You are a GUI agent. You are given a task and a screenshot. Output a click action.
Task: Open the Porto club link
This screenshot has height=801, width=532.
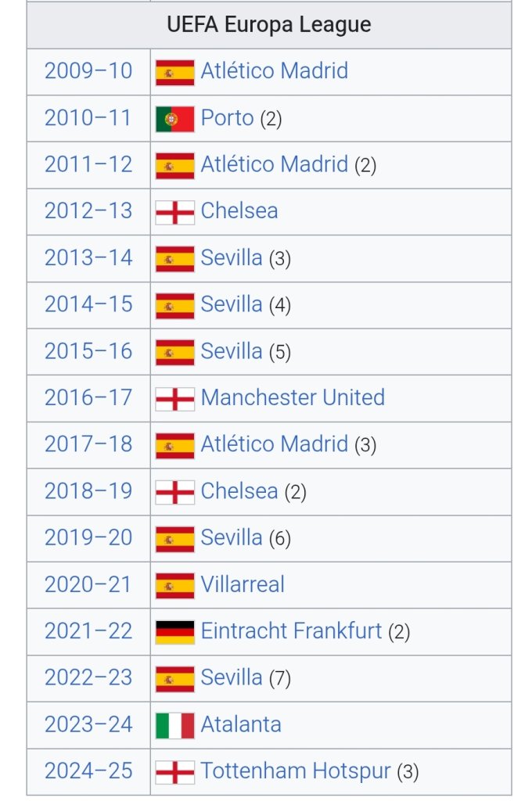[x=227, y=118]
